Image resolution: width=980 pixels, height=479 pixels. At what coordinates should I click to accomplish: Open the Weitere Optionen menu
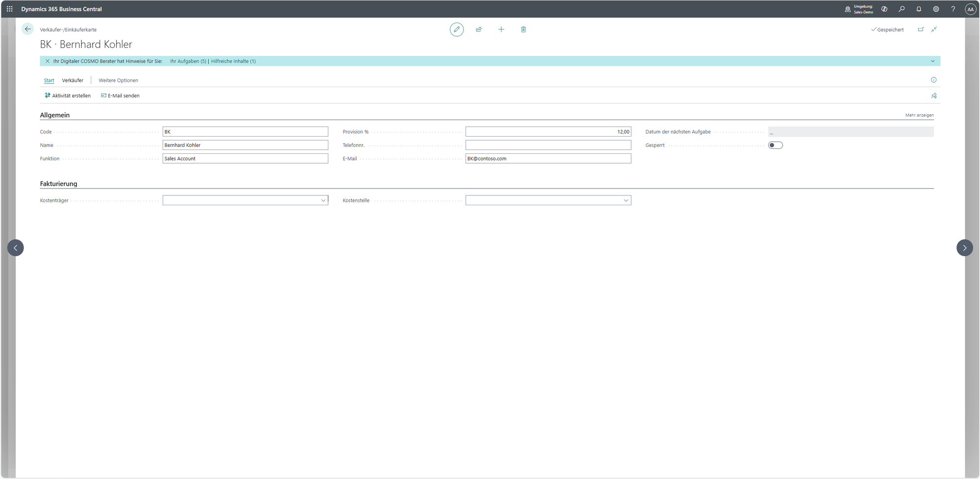[x=118, y=80]
